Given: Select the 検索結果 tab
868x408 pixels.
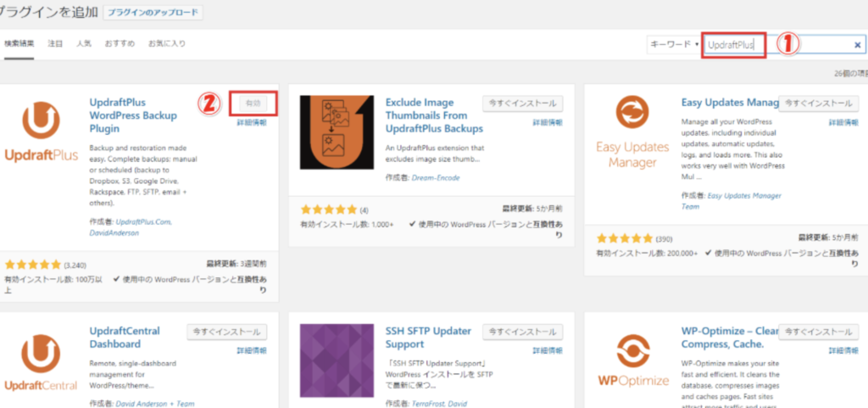Looking at the screenshot, I should pos(19,43).
